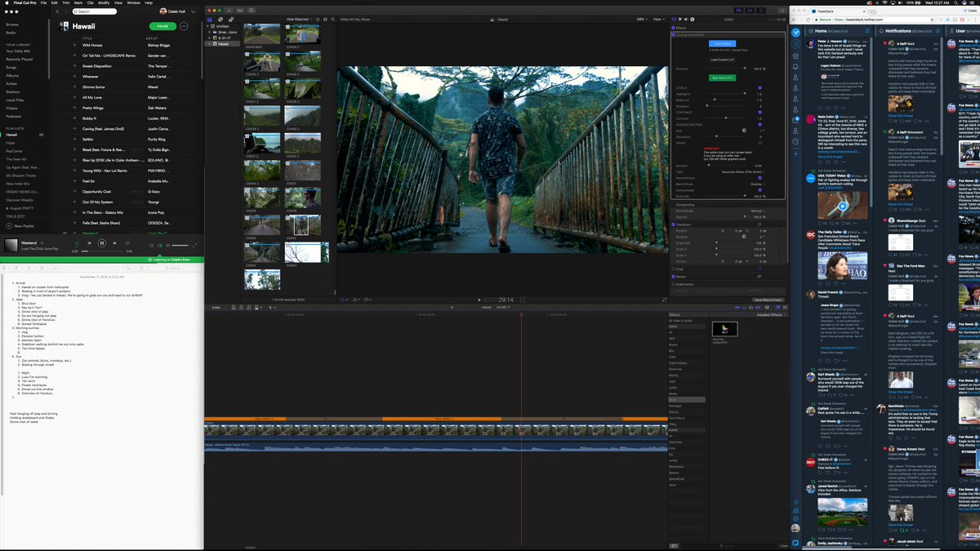Pause playback in Spotify player bar
980x551 pixels.
(102, 243)
